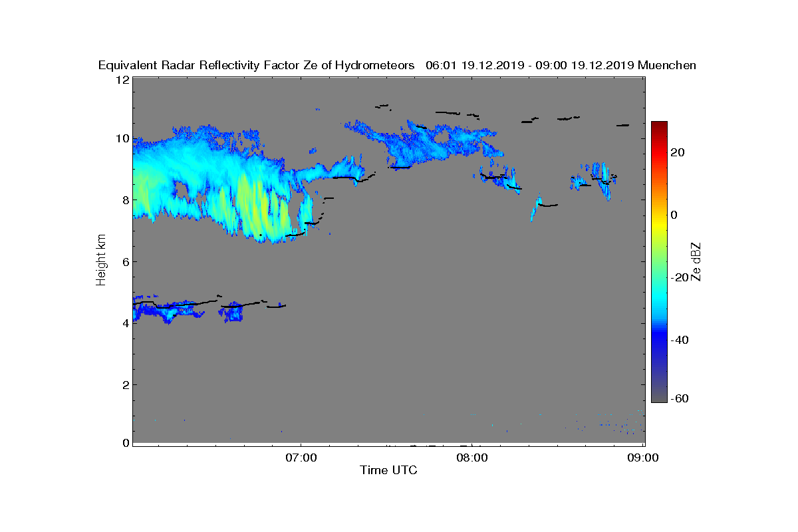Viewport: 798px width, 532px height.
Task: Click the colorbar value 20
Action: click(x=678, y=152)
